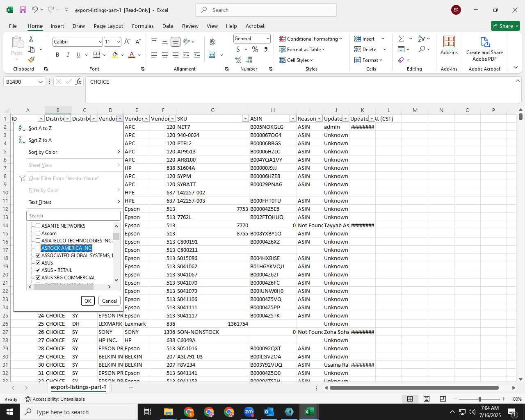
Task: Switch to Page Layout view in status bar
Action: tap(427, 399)
